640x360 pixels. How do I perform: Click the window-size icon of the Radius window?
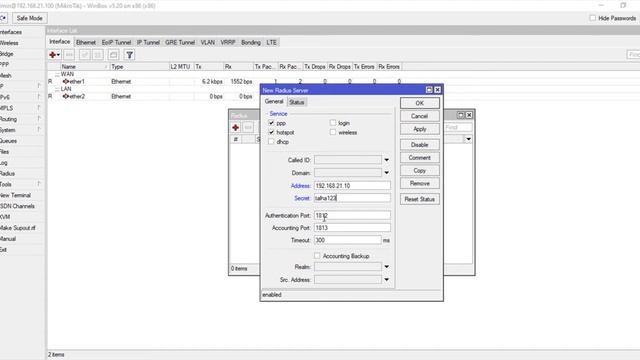coord(461,115)
